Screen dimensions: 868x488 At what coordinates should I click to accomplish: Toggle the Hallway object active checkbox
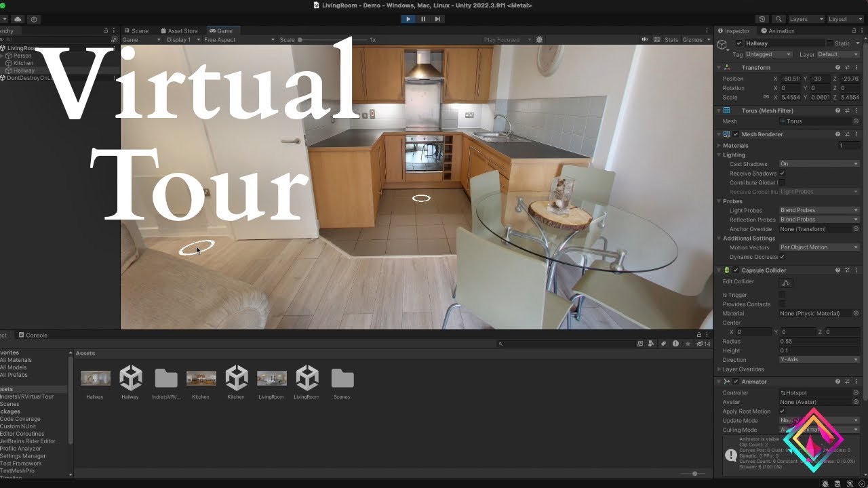click(x=739, y=43)
